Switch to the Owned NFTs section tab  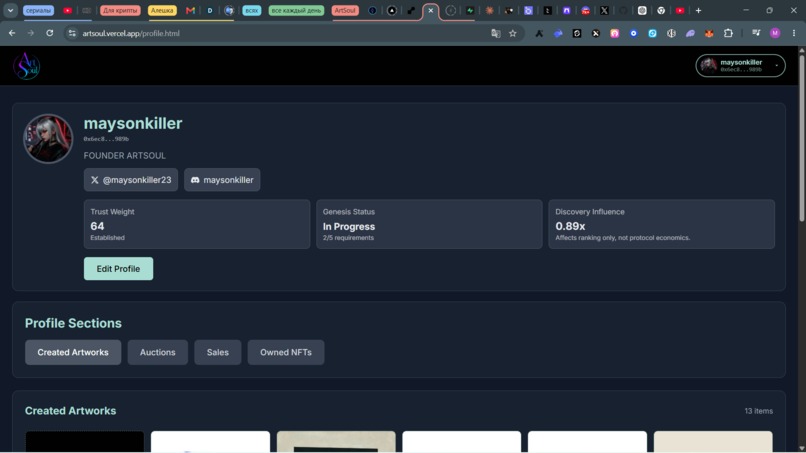pyautogui.click(x=286, y=352)
